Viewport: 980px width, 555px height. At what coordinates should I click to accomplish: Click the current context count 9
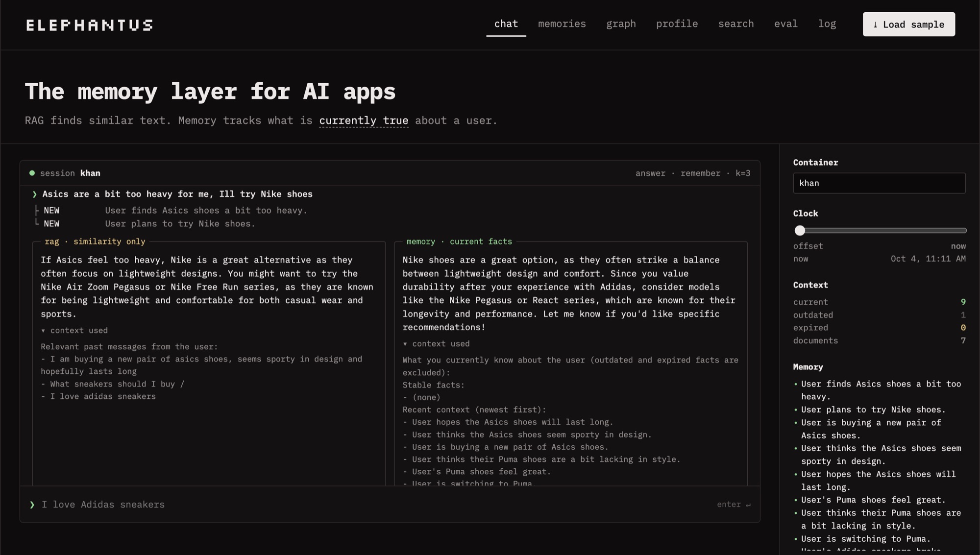pyautogui.click(x=963, y=302)
